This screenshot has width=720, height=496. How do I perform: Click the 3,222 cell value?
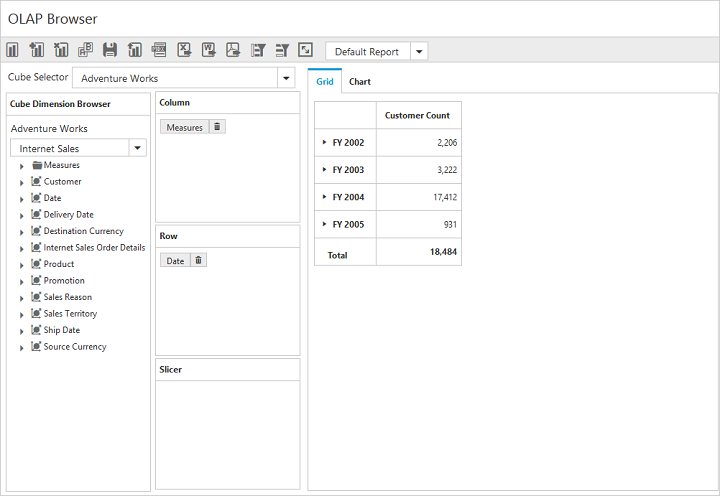[x=447, y=170]
